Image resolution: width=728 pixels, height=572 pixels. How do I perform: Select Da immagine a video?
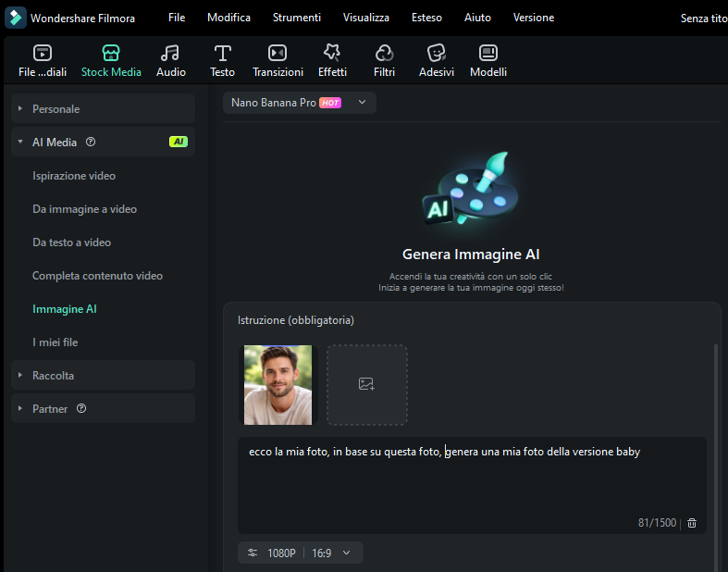click(84, 209)
